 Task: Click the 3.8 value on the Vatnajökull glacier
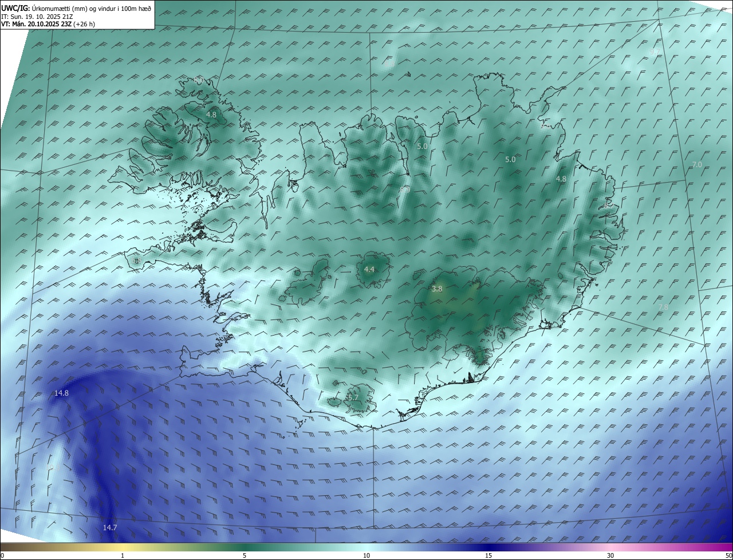tap(437, 289)
